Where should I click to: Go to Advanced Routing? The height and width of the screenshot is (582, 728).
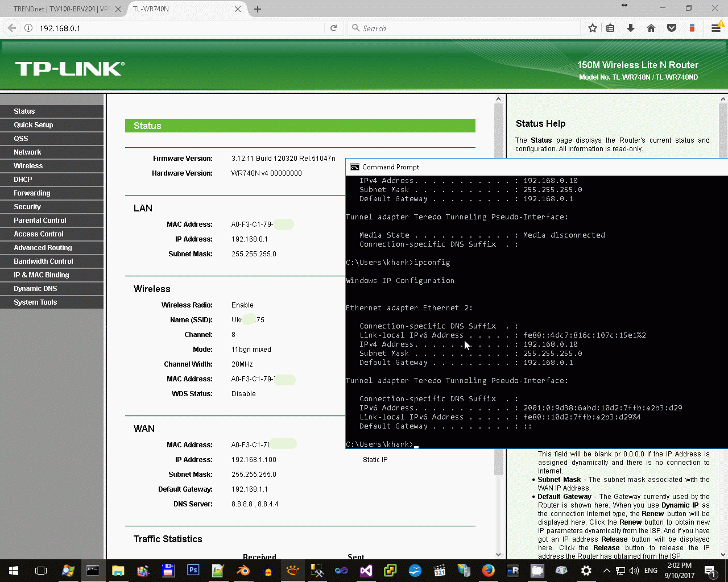point(52,248)
